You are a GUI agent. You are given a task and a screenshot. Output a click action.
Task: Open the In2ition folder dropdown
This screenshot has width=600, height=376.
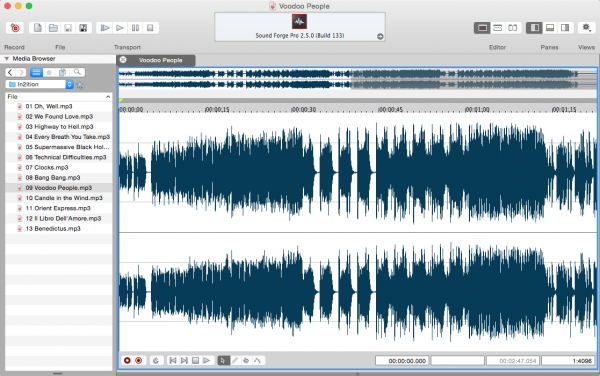[x=69, y=84]
